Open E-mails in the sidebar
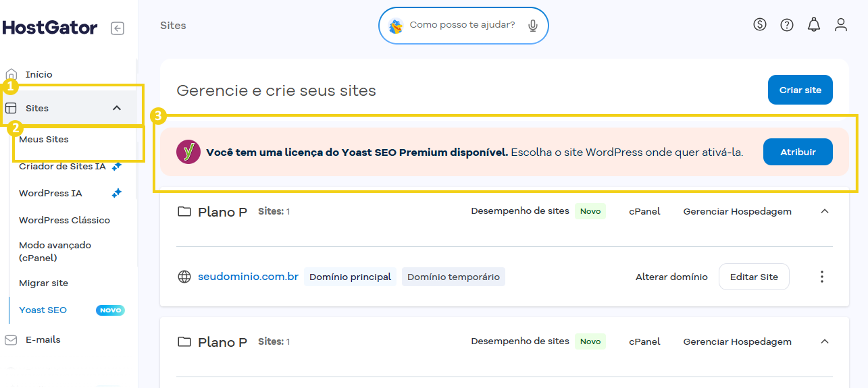Image resolution: width=868 pixels, height=388 pixels. [x=43, y=340]
